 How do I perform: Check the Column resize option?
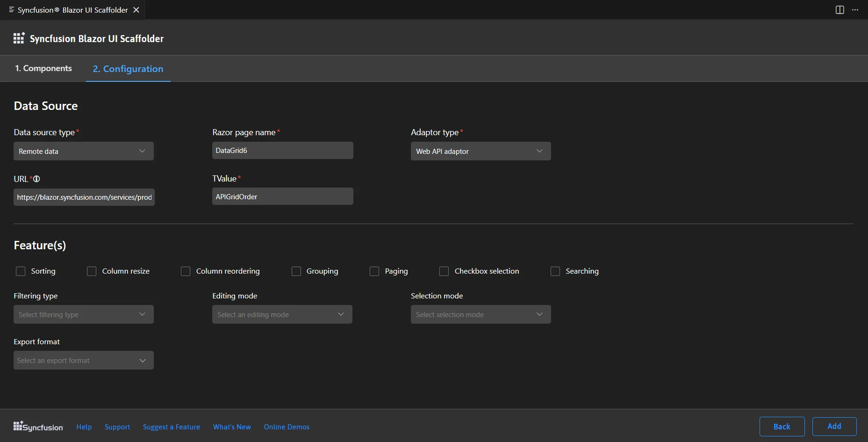coord(92,271)
